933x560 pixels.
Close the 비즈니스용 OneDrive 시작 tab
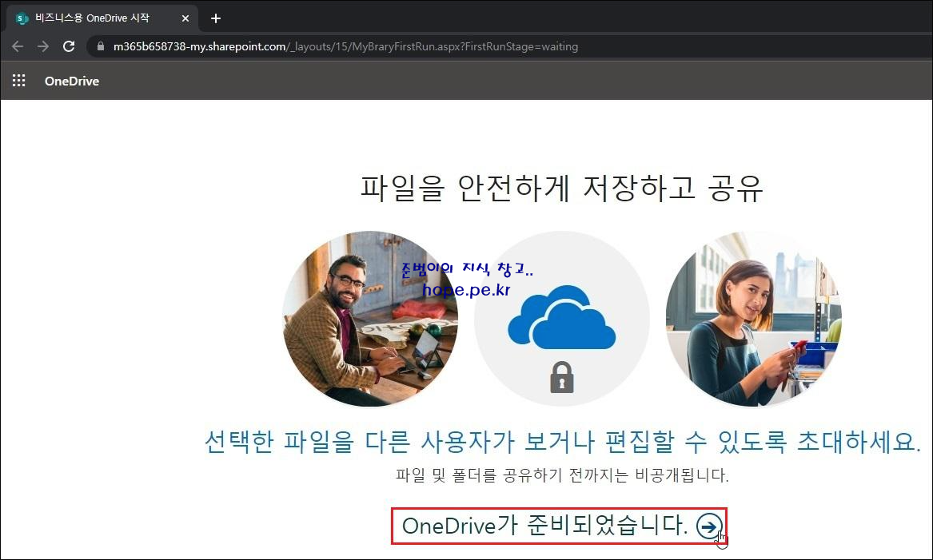(x=185, y=18)
